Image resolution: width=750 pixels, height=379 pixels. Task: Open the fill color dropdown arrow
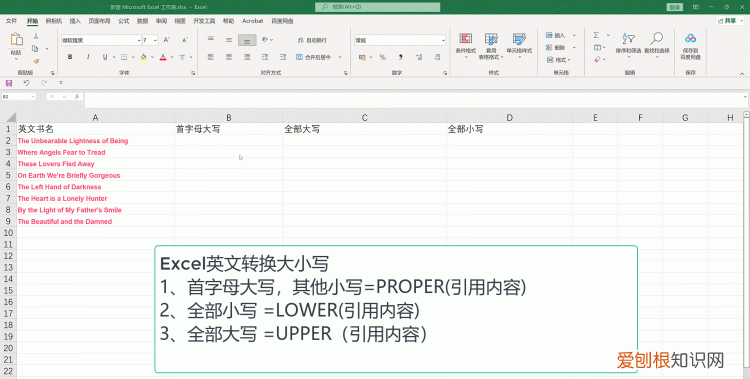(x=152, y=57)
